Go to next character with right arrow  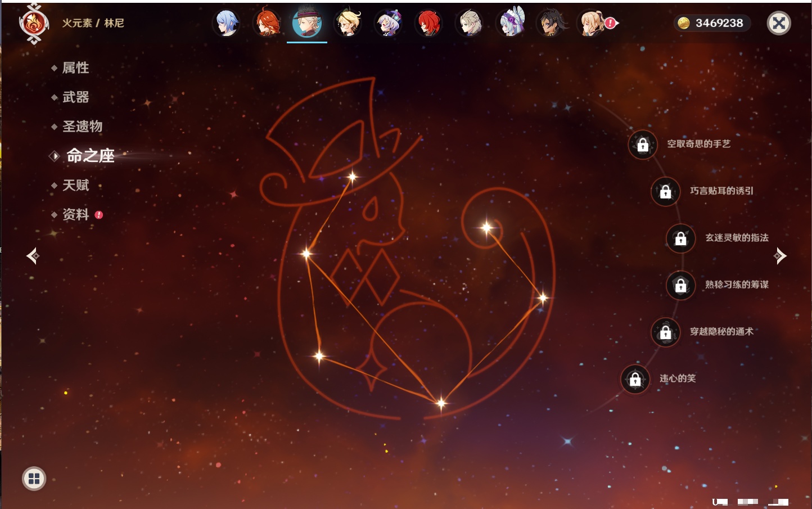pos(780,256)
